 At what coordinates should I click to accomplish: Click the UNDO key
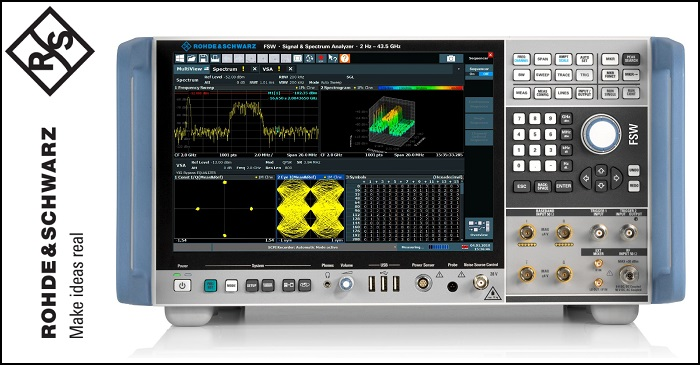click(x=633, y=170)
